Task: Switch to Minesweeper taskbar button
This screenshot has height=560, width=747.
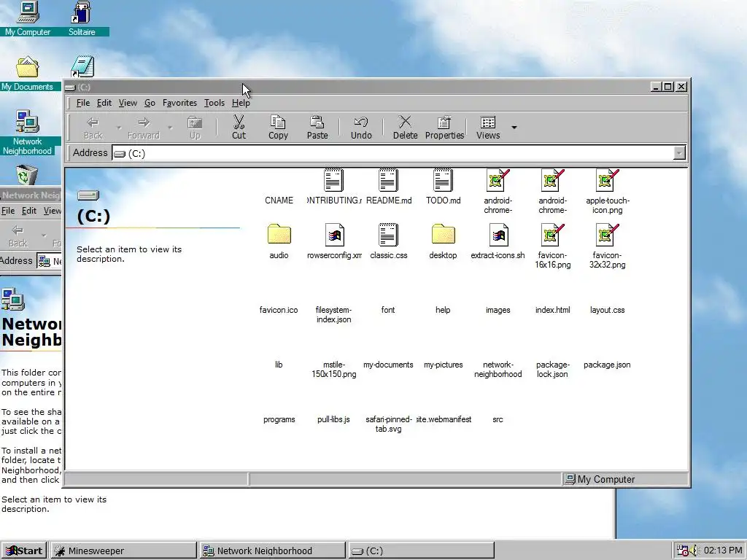Action: (123, 551)
